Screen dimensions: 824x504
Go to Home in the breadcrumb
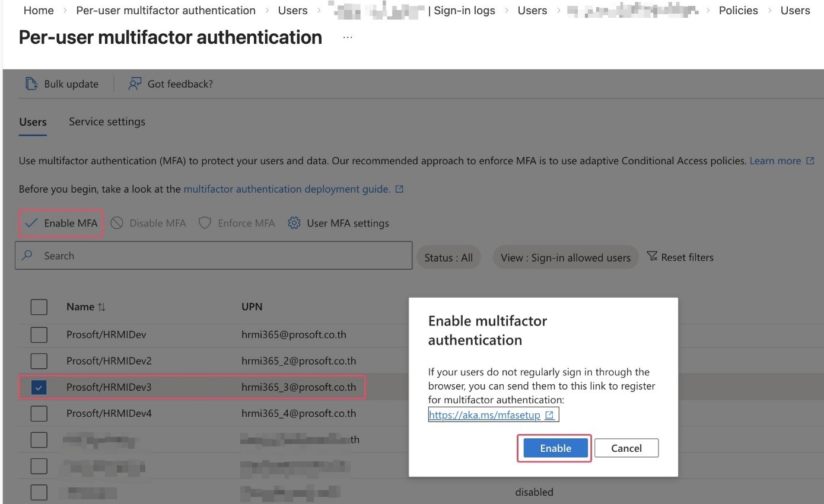(x=39, y=11)
